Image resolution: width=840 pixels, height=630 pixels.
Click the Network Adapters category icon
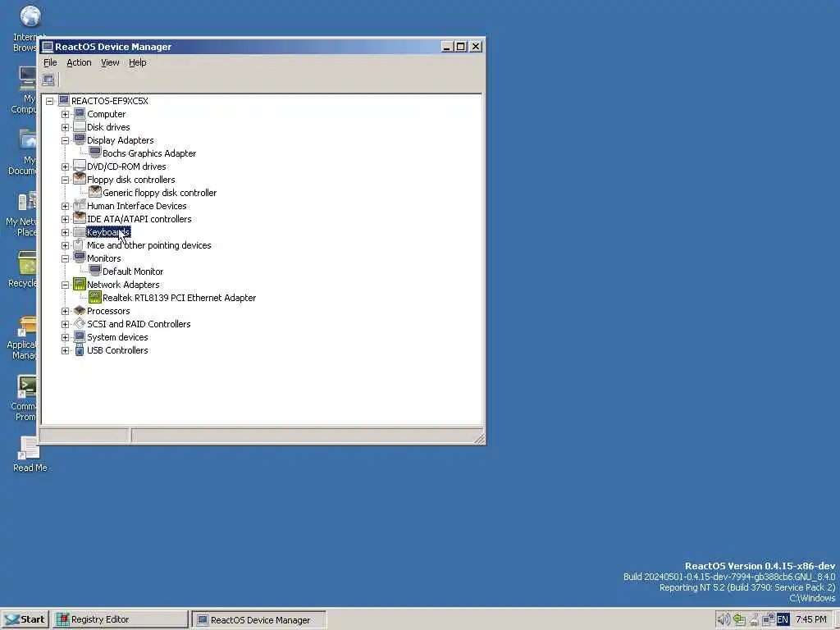click(80, 285)
